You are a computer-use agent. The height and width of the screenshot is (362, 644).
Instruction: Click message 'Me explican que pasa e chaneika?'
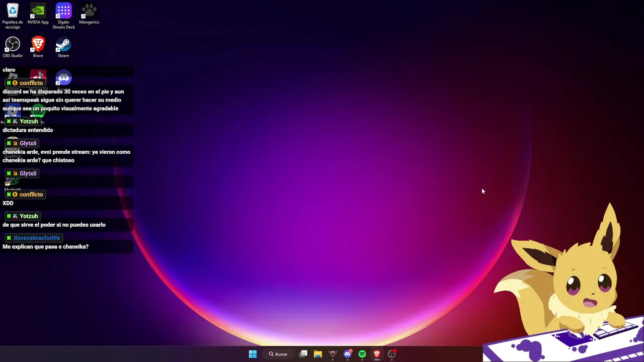(45, 247)
